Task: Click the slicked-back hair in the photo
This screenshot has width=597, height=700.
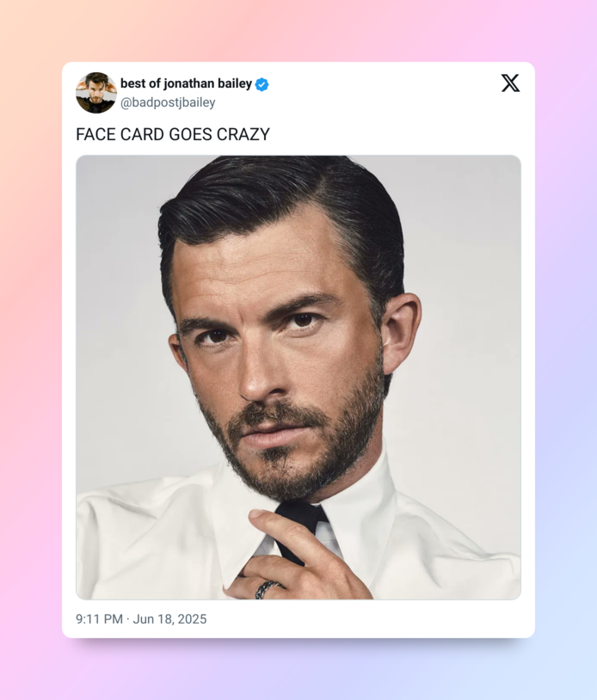Action: tap(275, 198)
